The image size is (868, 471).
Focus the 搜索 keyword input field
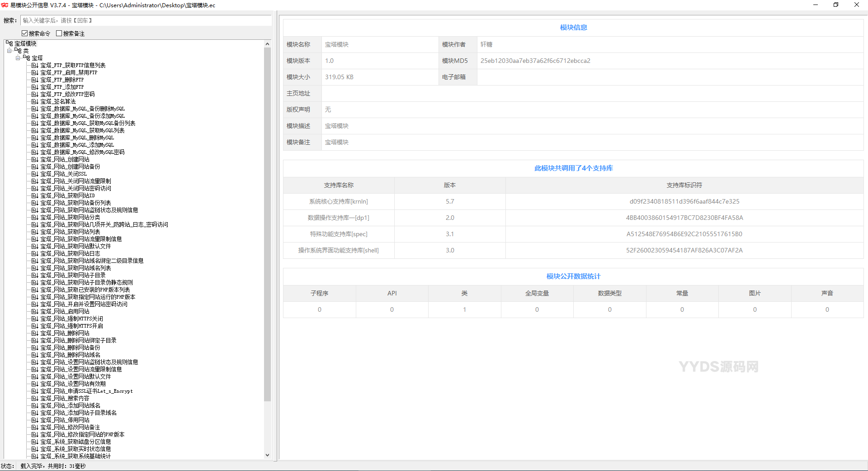146,20
